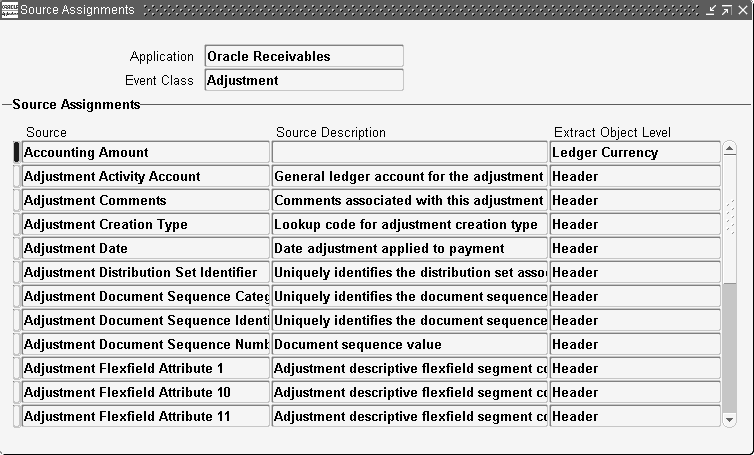Click description for Adjustment Document Sequence Identifier
The width and height of the screenshot is (754, 455).
click(x=410, y=320)
